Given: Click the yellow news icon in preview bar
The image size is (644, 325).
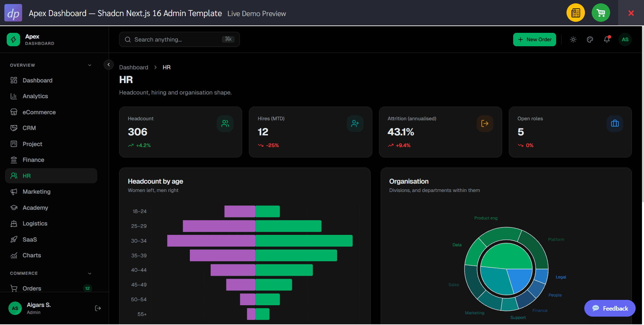Looking at the screenshot, I should [x=576, y=13].
